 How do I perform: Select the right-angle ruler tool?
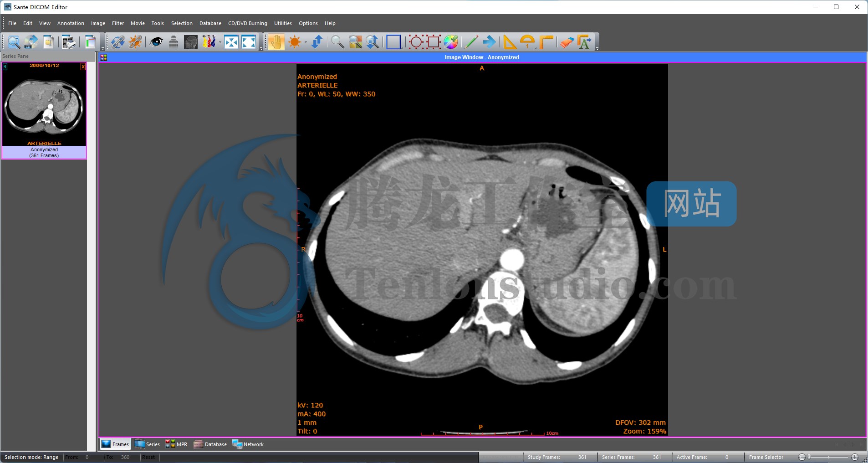pos(546,42)
